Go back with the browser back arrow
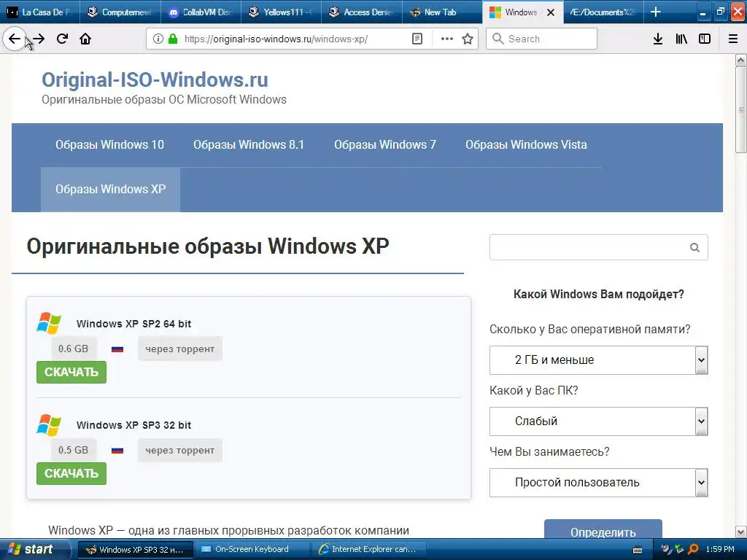The image size is (747, 560). [x=15, y=39]
